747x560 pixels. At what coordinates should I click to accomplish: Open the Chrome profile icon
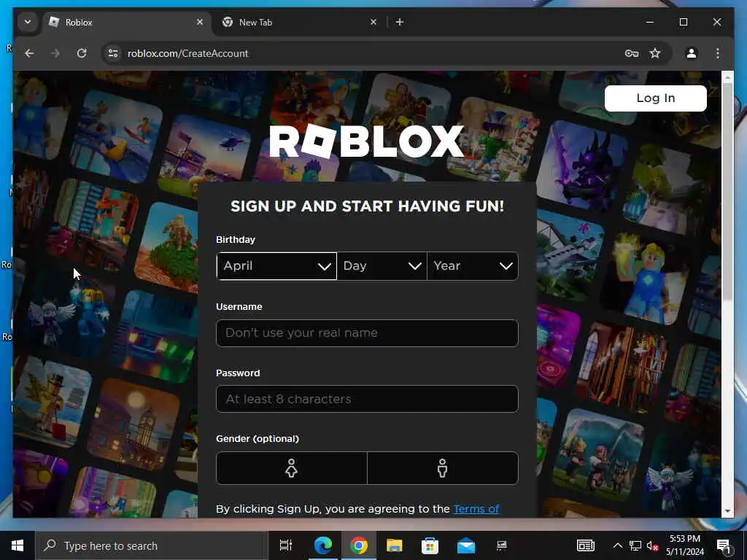tap(692, 53)
